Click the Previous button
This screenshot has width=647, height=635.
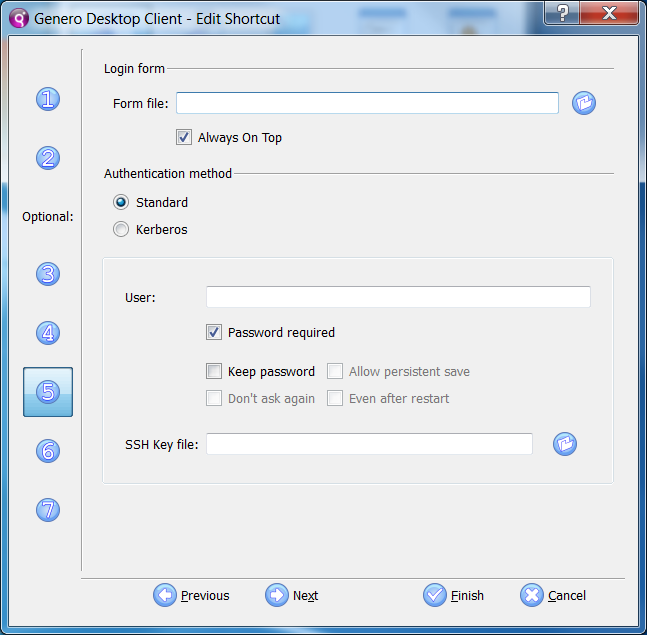pyautogui.click(x=192, y=596)
